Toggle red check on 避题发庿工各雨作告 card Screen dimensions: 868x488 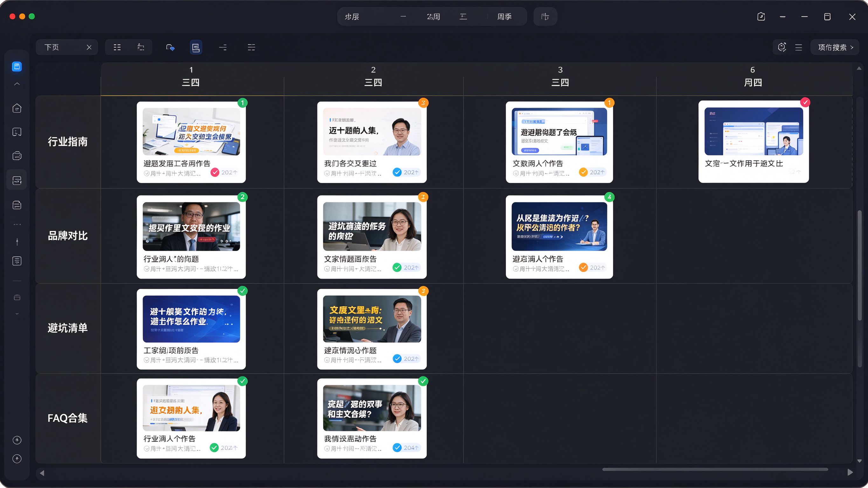click(x=215, y=173)
